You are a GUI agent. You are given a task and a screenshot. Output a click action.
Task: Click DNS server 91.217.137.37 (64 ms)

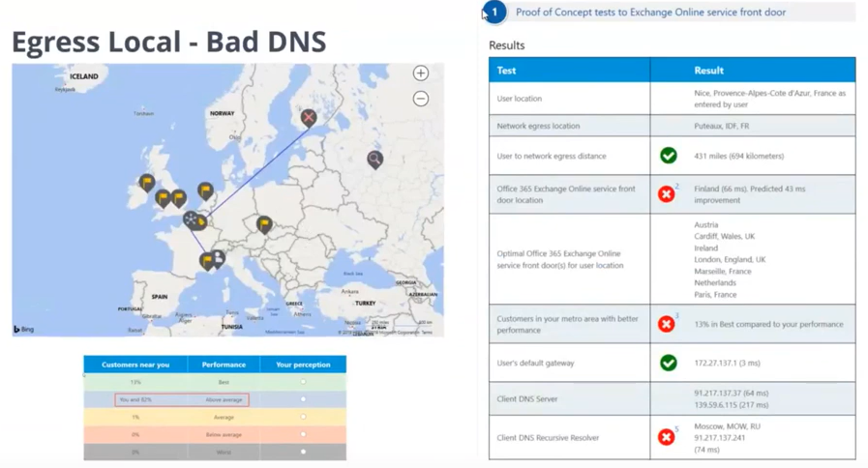732,394
